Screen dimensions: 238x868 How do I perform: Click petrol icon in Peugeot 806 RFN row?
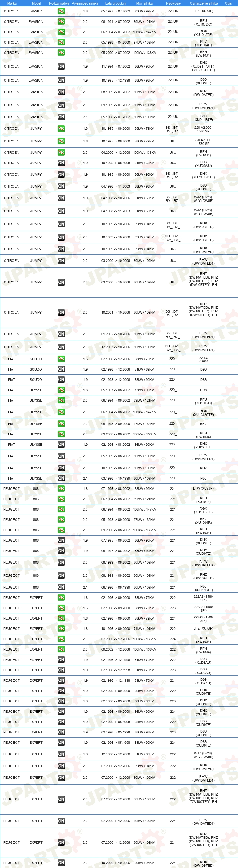coord(61,530)
